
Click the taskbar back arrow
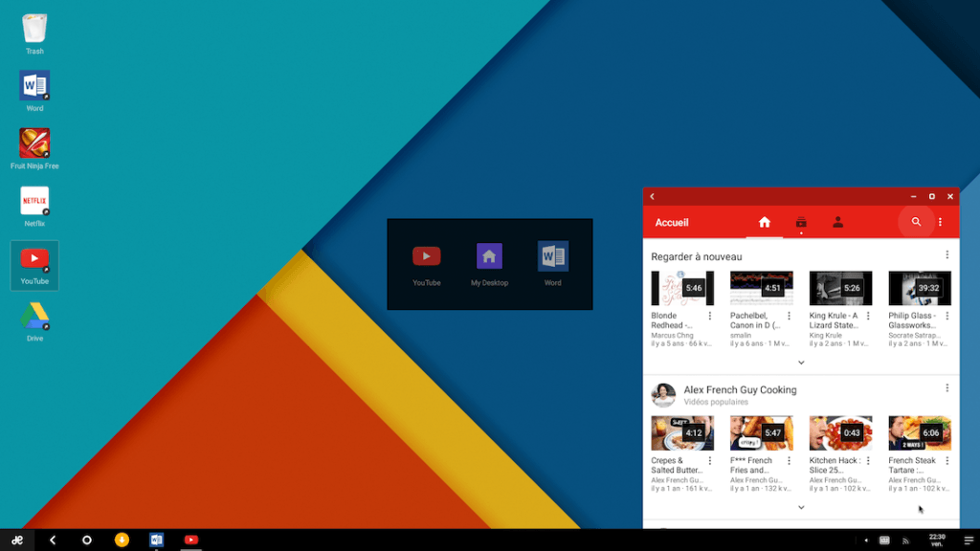coord(53,540)
